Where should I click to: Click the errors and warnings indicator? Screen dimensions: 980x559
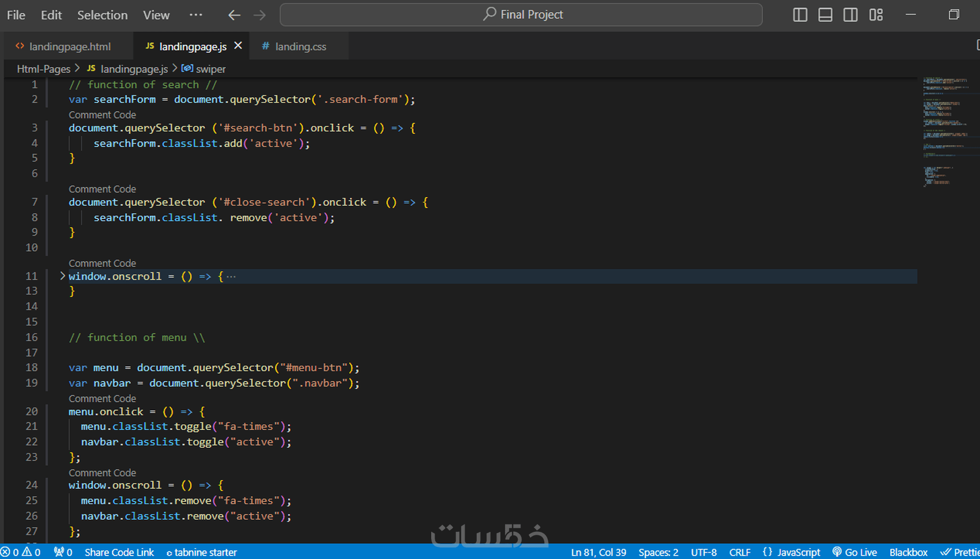tap(20, 552)
